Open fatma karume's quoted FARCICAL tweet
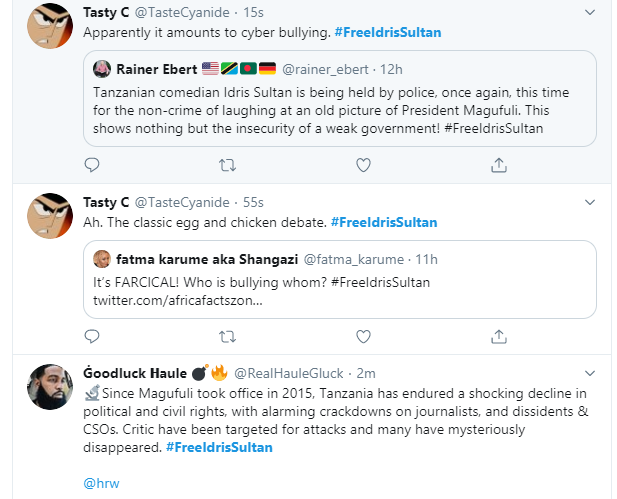This screenshot has width=617, height=499. coord(340,280)
